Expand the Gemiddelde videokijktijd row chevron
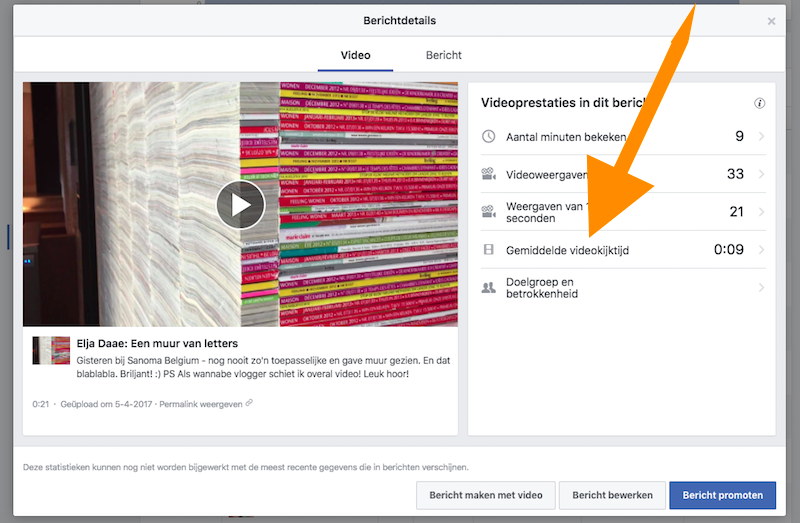The height and width of the screenshot is (523, 800). 760,250
